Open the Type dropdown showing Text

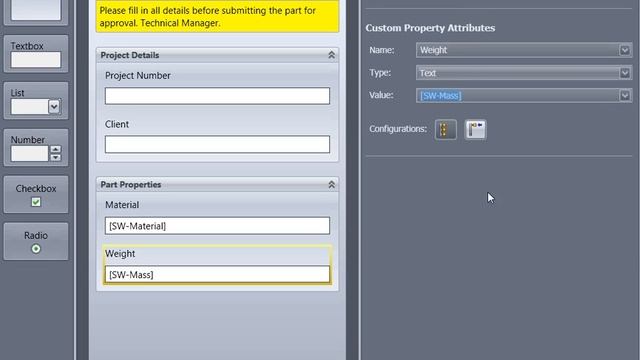tap(624, 73)
